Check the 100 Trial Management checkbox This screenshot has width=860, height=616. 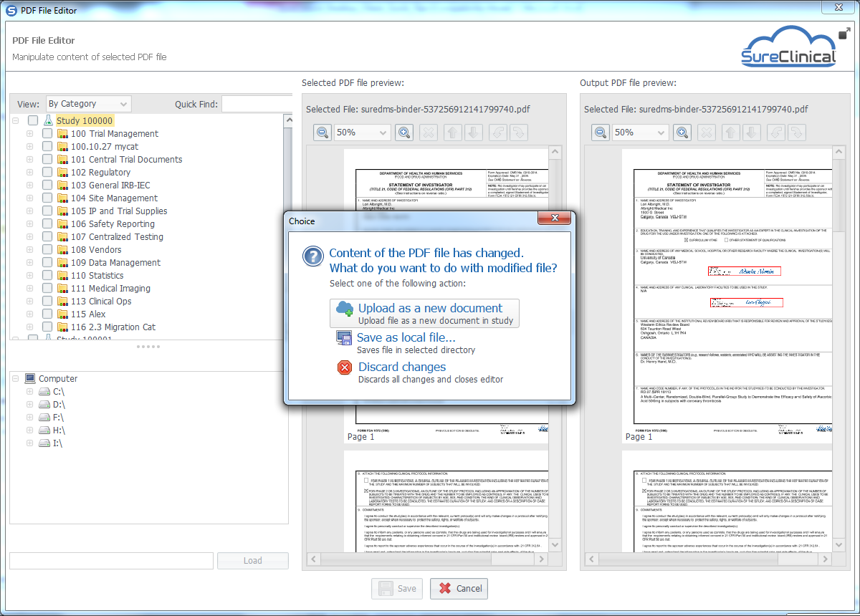coord(47,133)
